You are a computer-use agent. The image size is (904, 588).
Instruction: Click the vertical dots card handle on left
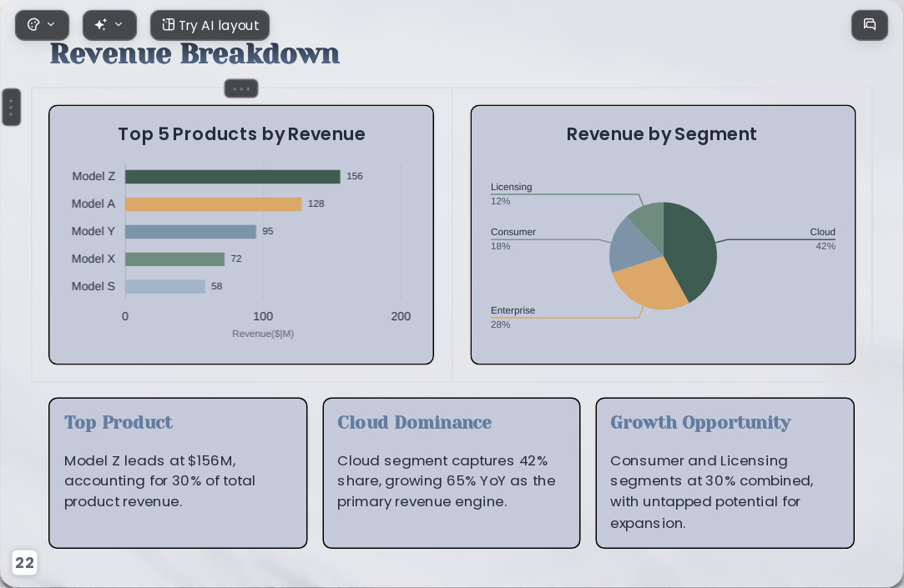click(11, 107)
